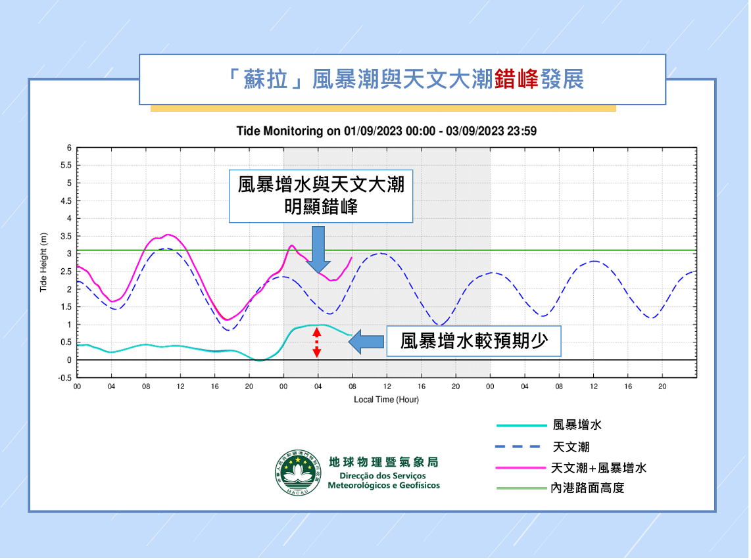Click the y-axis value 0

[x=70, y=362]
